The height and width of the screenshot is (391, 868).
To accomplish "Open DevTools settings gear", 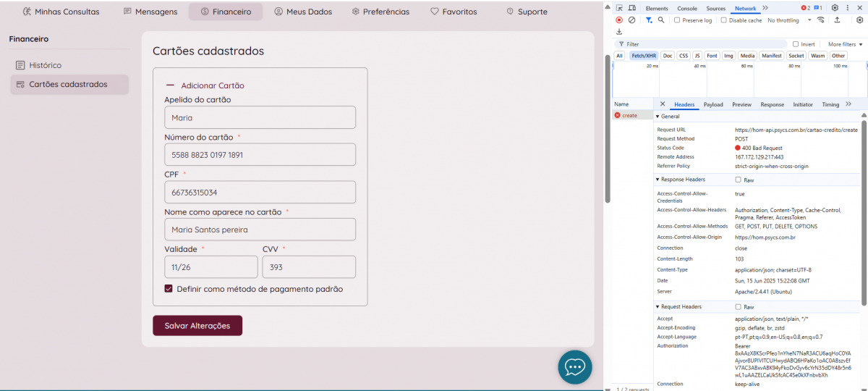I will [x=834, y=8].
